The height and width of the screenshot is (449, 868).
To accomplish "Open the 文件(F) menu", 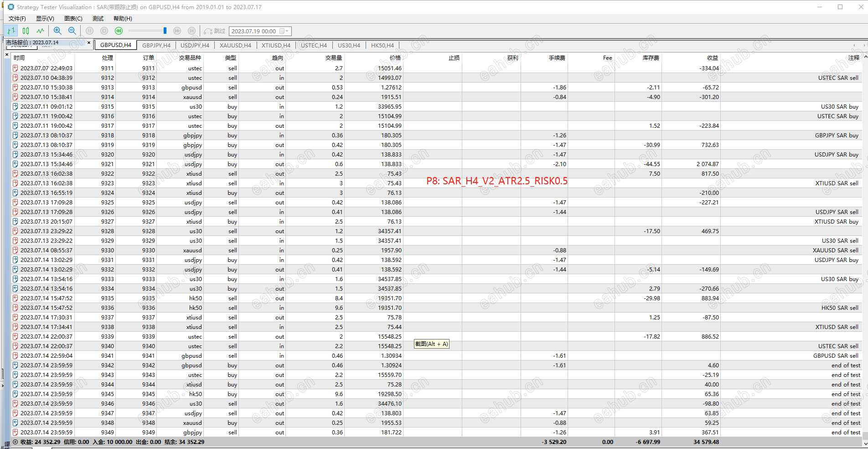I will 17,18.
